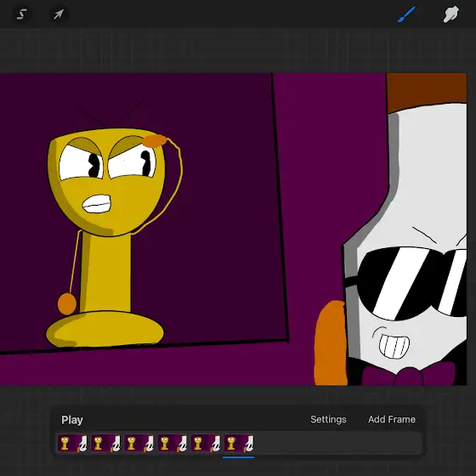
Task: Activate the Selection S-shaped tool
Action: (x=22, y=14)
